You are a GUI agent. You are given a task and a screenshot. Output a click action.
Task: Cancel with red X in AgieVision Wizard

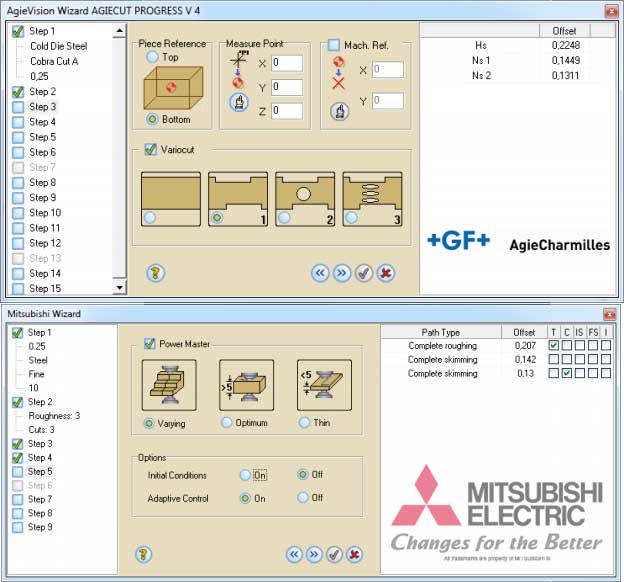coord(385,272)
